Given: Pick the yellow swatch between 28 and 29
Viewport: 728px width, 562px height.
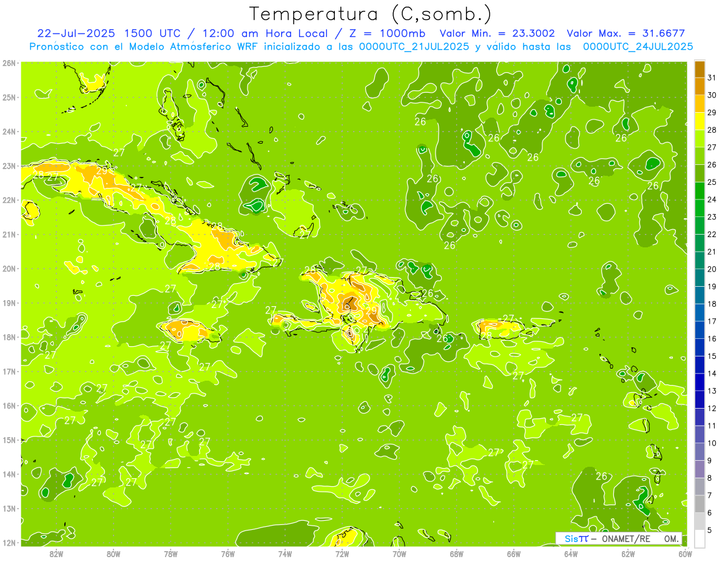Looking at the screenshot, I should tap(699, 121).
